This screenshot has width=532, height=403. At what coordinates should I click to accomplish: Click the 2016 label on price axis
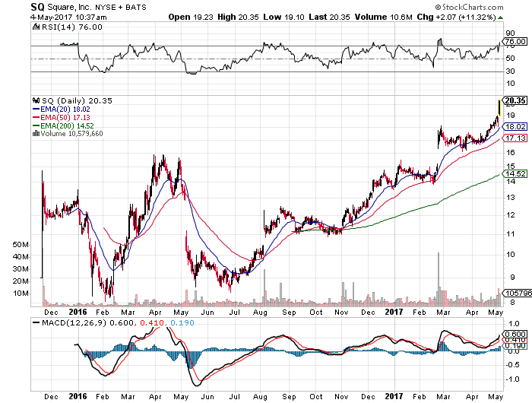(x=78, y=312)
